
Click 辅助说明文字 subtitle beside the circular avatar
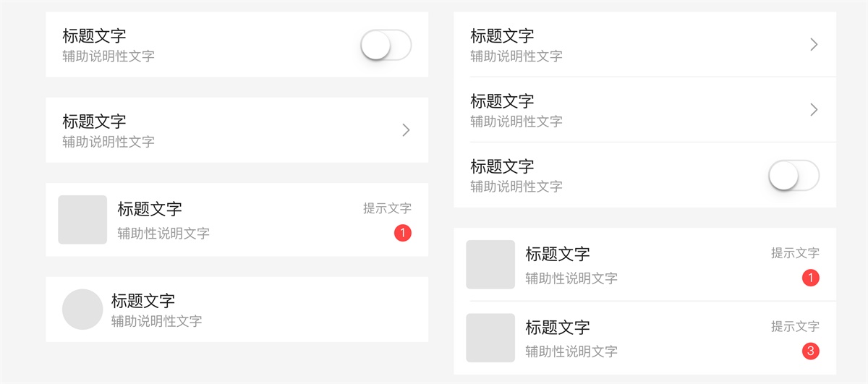coord(156,321)
